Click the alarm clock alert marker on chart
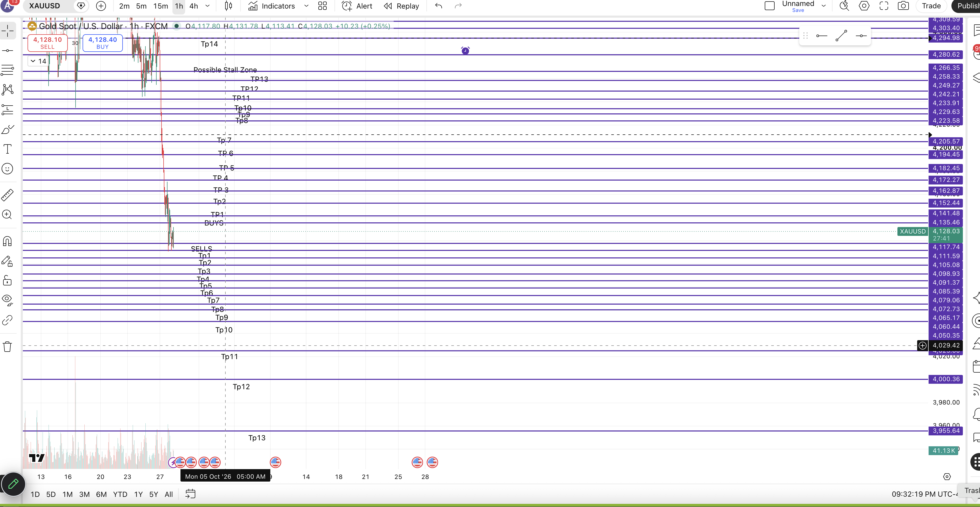The width and height of the screenshot is (980, 507). coord(465,51)
